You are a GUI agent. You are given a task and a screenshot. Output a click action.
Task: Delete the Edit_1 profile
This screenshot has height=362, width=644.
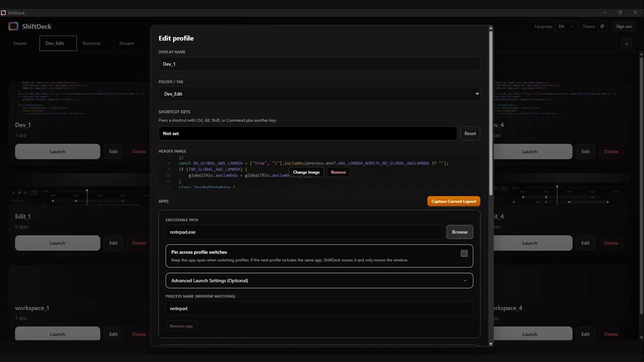pyautogui.click(x=139, y=243)
